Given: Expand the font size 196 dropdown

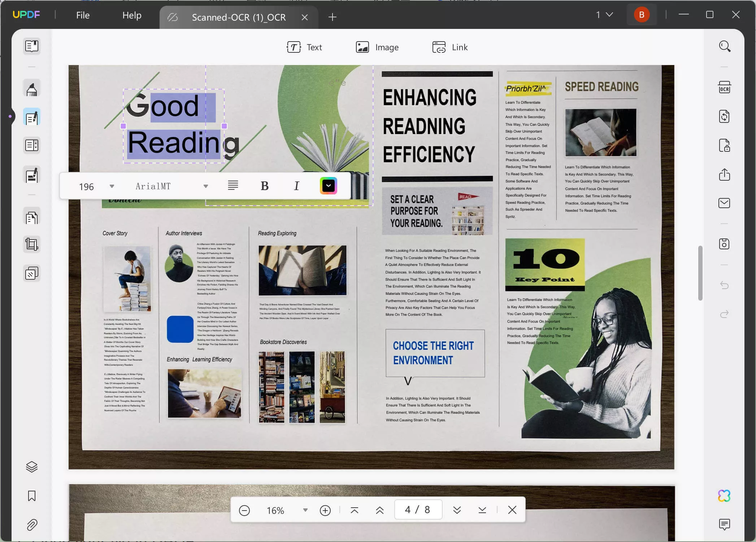Looking at the screenshot, I should (x=112, y=186).
